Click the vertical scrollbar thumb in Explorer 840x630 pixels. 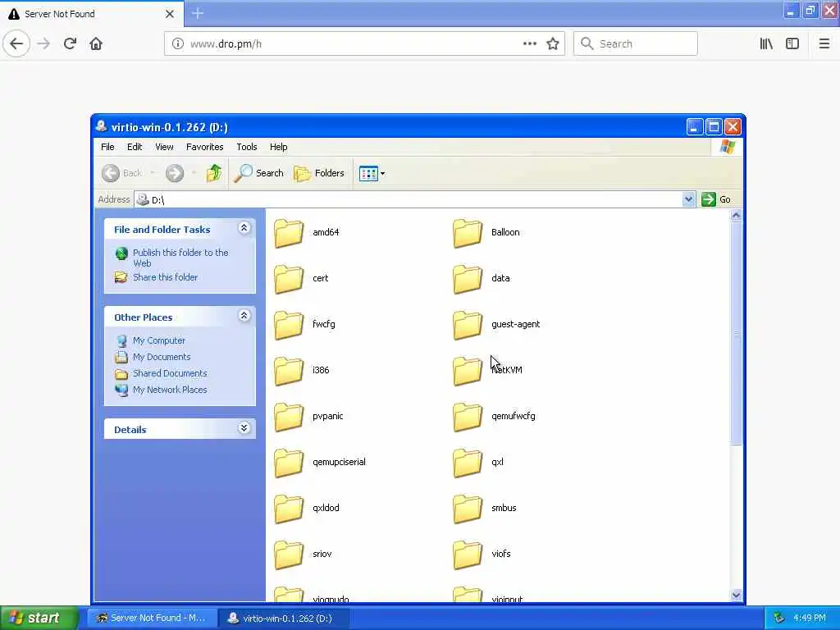(736, 333)
